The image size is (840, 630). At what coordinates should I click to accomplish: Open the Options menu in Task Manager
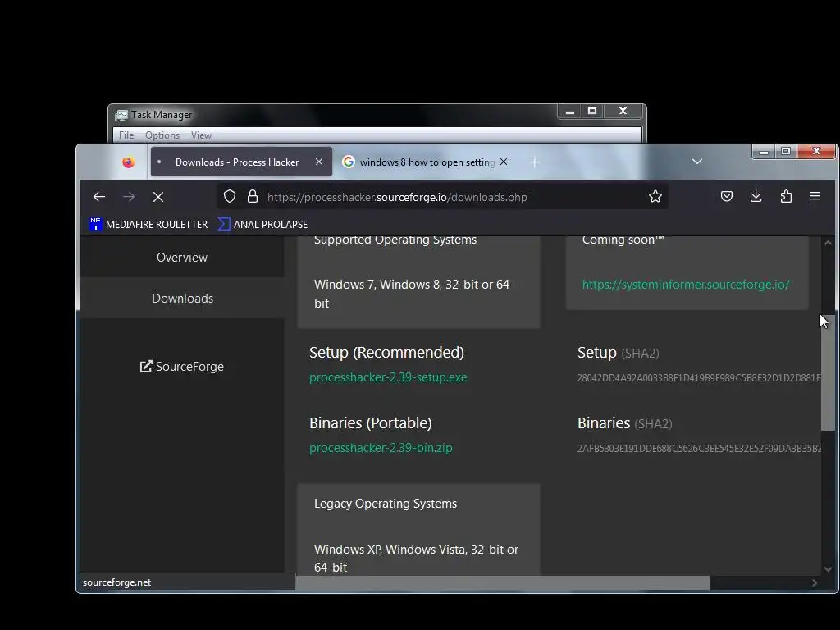162,135
